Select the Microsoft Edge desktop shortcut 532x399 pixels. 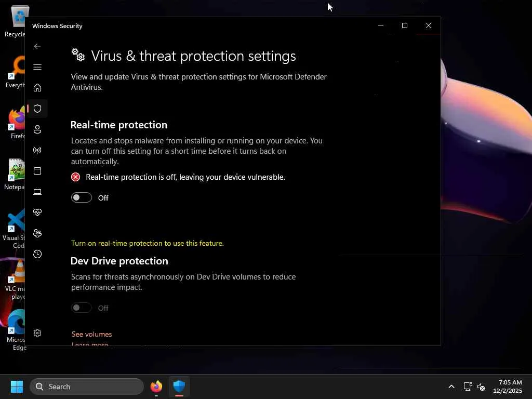coord(16,331)
